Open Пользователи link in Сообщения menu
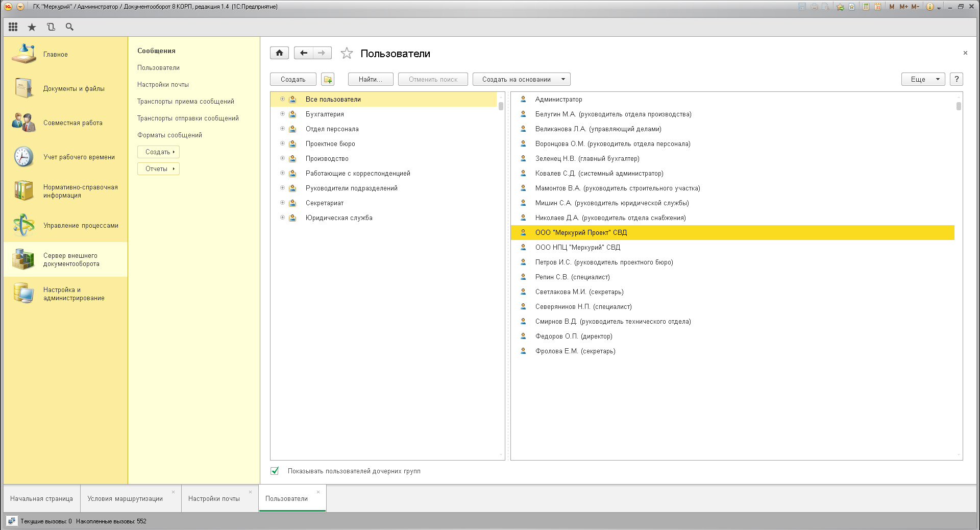The image size is (980, 530). click(x=158, y=67)
